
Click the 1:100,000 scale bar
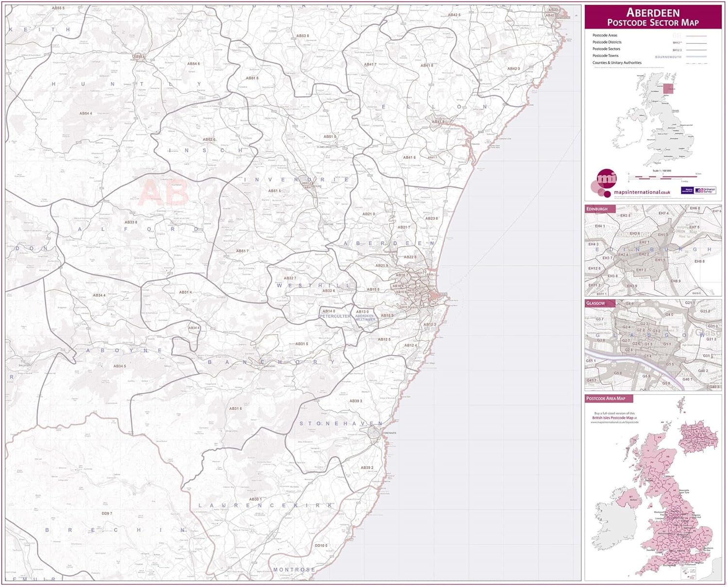[x=662, y=177]
